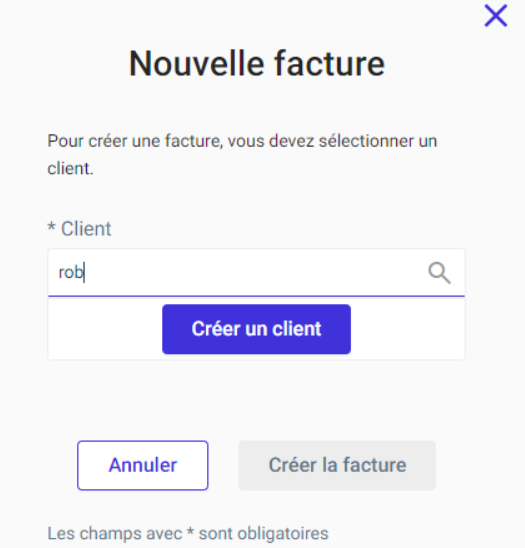The image size is (525, 548).
Task: Focus the Client search field containing "rob"
Action: pyautogui.click(x=256, y=273)
